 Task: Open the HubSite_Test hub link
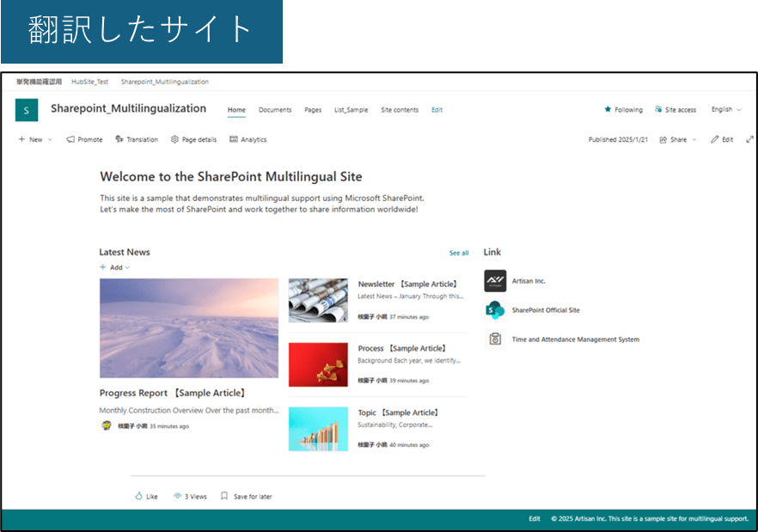(90, 82)
